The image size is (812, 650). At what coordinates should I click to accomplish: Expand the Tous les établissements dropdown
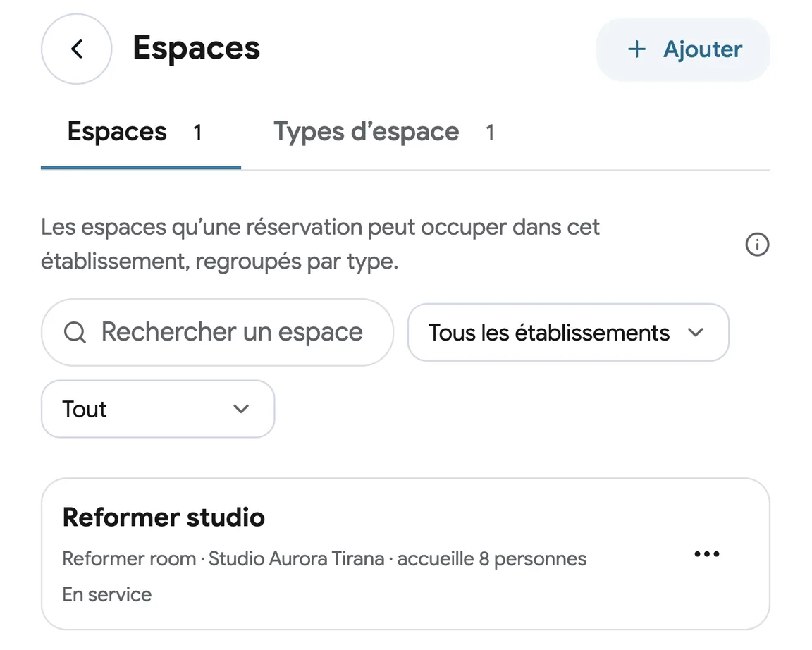[568, 333]
